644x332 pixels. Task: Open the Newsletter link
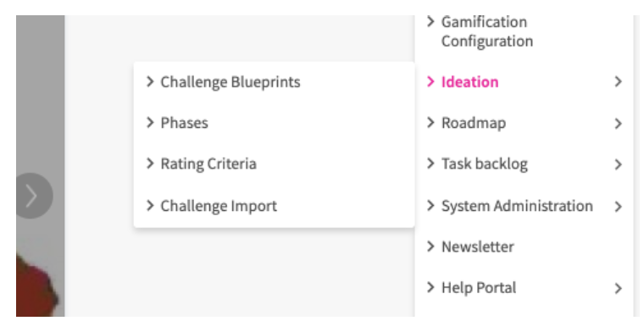[x=477, y=246]
